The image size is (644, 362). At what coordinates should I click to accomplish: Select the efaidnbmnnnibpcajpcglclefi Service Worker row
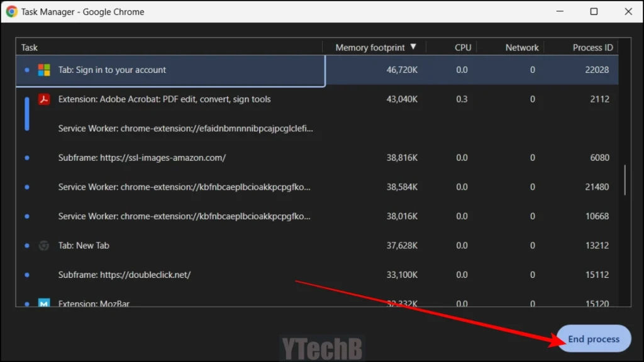317,128
